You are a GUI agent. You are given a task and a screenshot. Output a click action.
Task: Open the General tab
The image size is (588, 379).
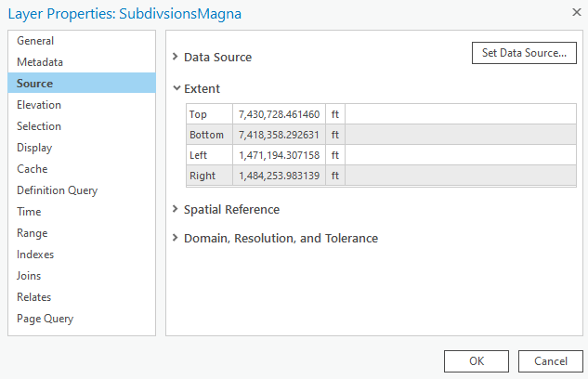[35, 41]
